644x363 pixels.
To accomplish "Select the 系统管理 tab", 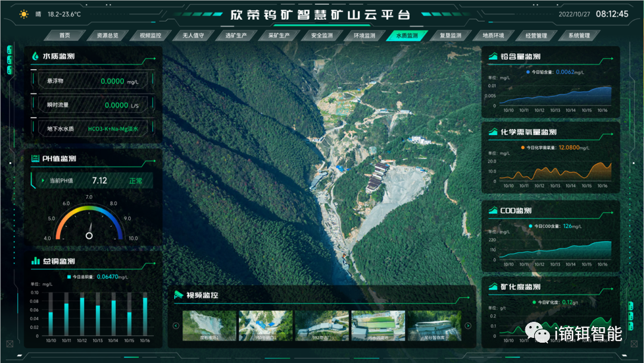I will (578, 35).
